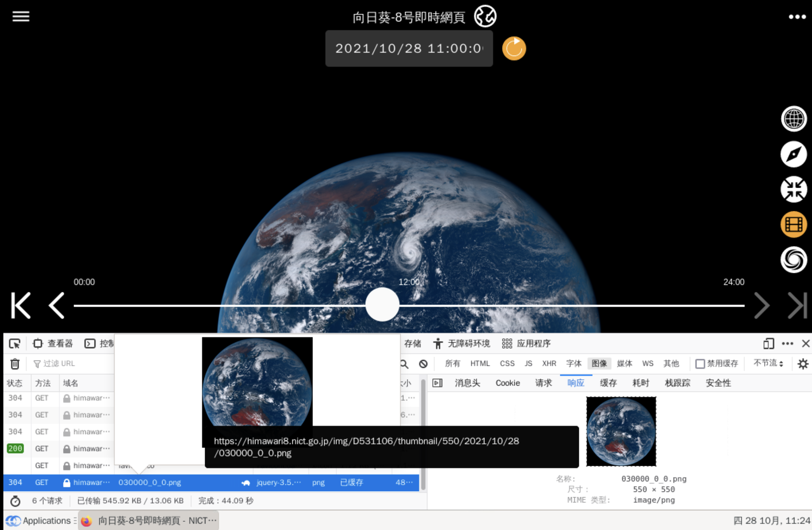This screenshot has height=530, width=812.
Task: Filter requests by HTML
Action: coord(480,364)
